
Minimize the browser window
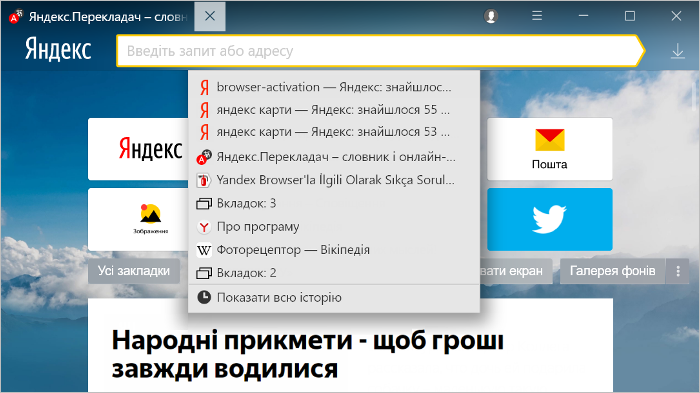pyautogui.click(x=583, y=16)
